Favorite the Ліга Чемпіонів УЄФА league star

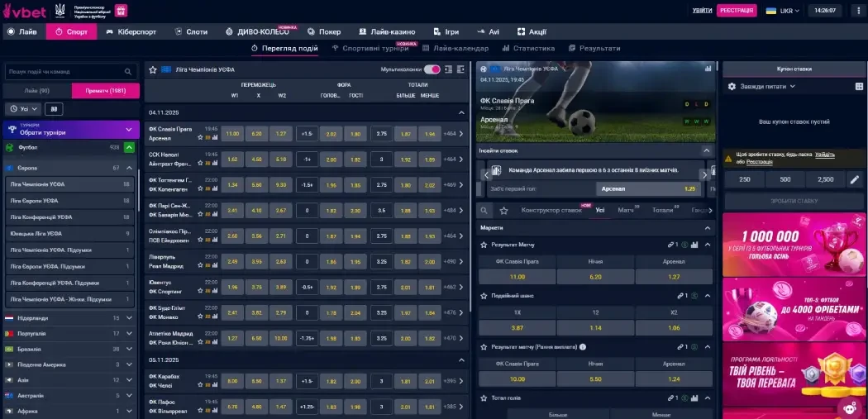(x=153, y=70)
